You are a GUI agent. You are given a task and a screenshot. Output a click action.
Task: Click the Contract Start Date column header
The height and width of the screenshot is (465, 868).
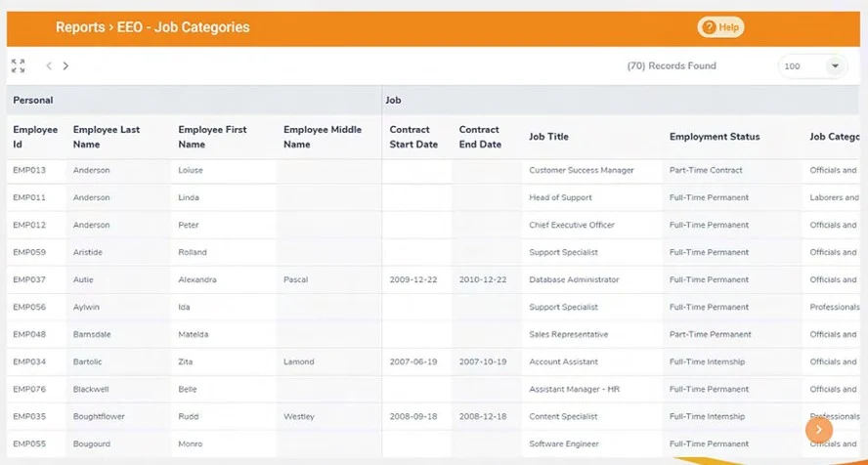413,137
